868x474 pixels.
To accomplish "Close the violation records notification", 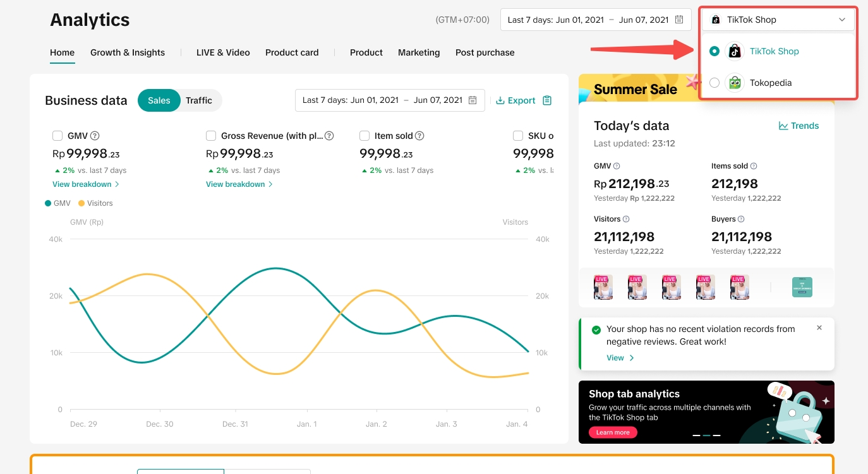I will tap(819, 328).
